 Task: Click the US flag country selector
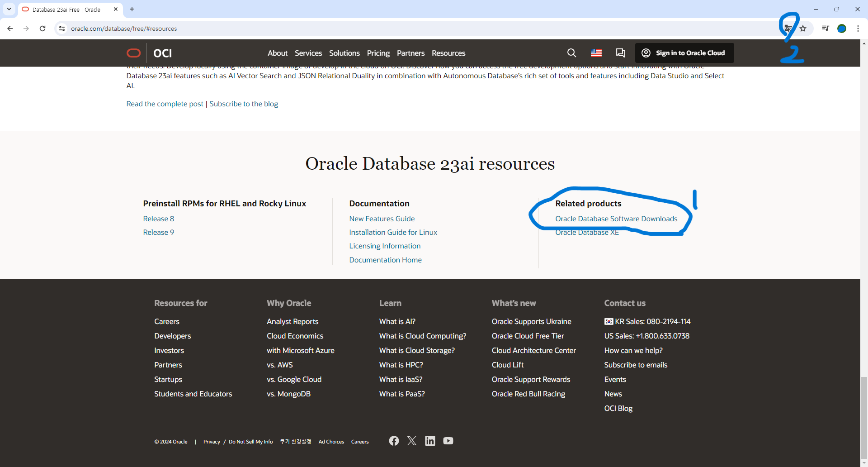(x=596, y=53)
